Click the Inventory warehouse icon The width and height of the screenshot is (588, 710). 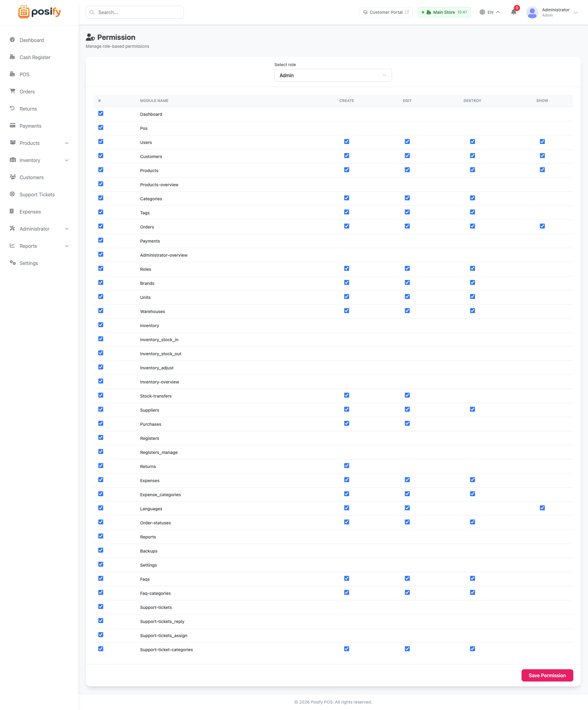click(13, 160)
